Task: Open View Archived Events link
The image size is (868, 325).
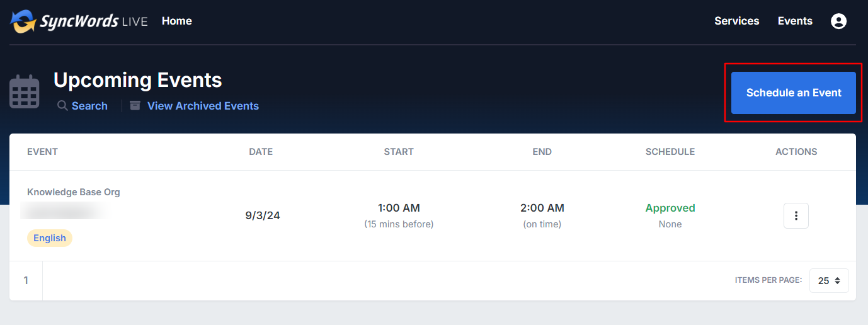Action: point(203,106)
